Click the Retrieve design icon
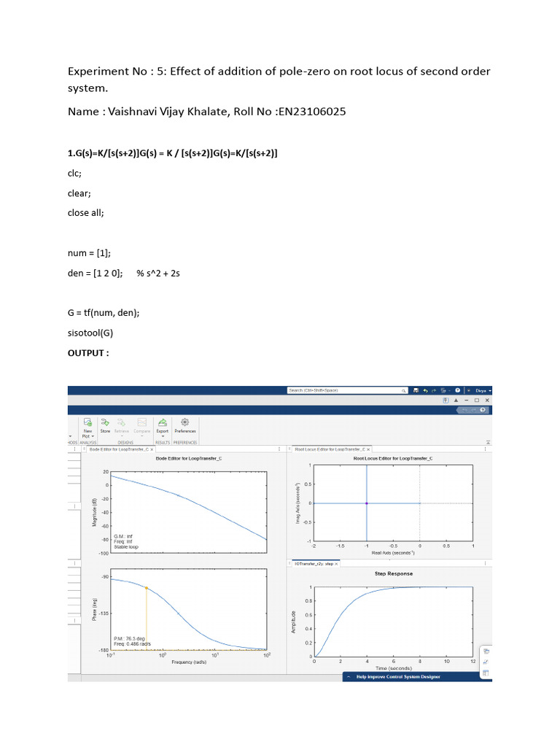The image size is (560, 747). coord(122,422)
